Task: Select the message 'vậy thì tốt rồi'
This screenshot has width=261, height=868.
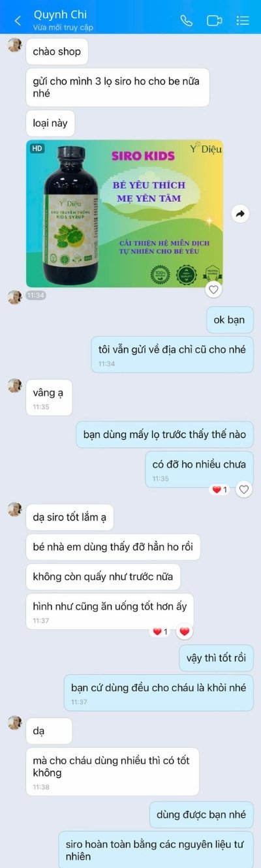Action: coord(216,659)
